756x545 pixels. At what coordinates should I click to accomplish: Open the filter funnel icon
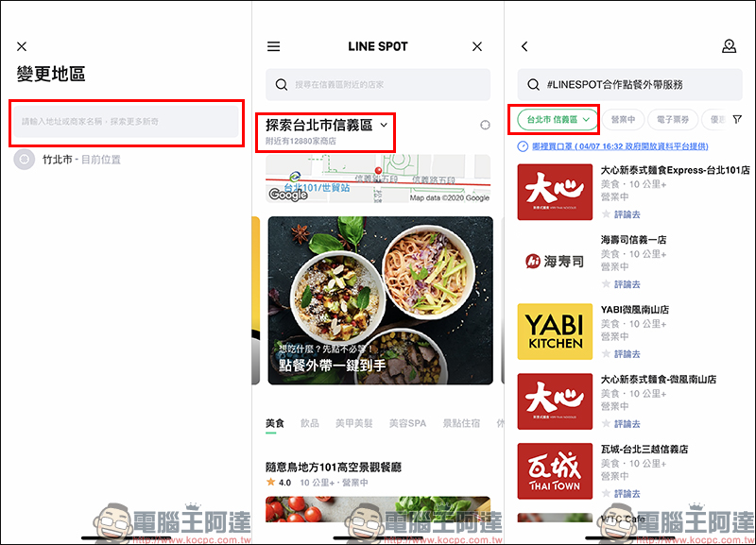pos(737,119)
